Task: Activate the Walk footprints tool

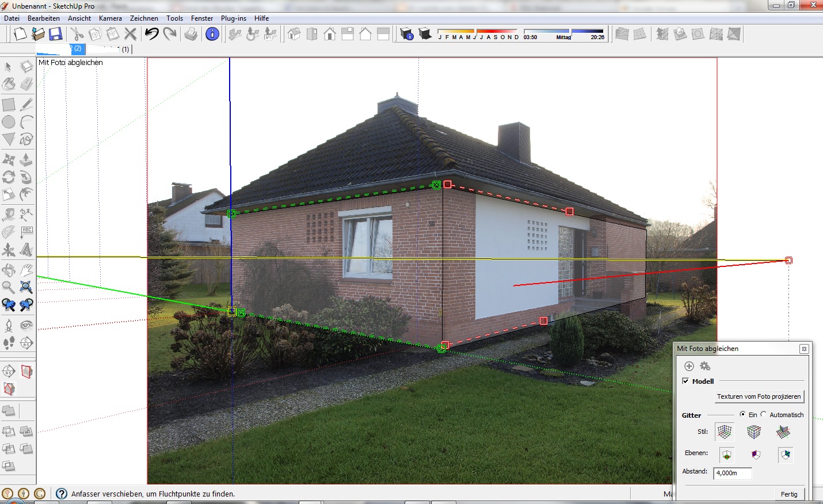Action: 9,343
